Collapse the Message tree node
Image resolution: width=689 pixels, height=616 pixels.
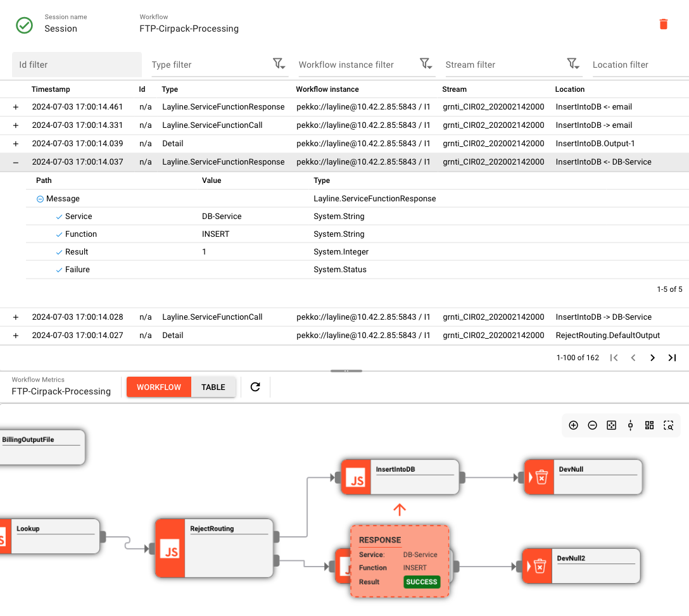point(40,199)
